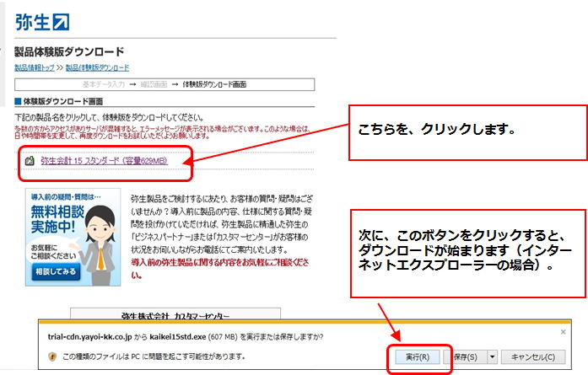
Task: Click the security warning shield icon
Action: pos(52,356)
